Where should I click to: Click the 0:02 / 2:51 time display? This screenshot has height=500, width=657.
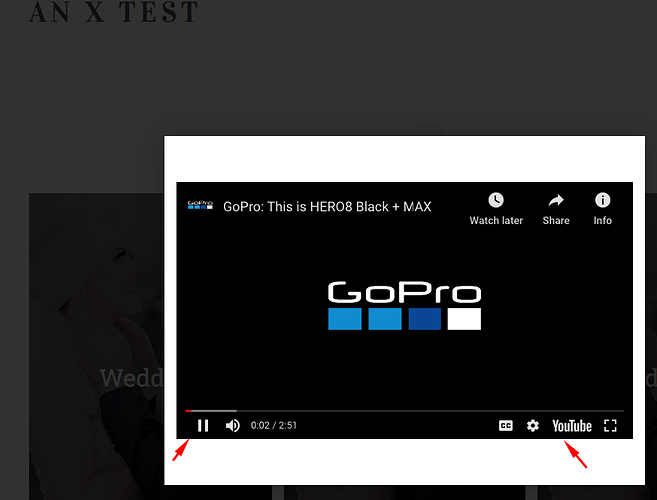pos(274,425)
